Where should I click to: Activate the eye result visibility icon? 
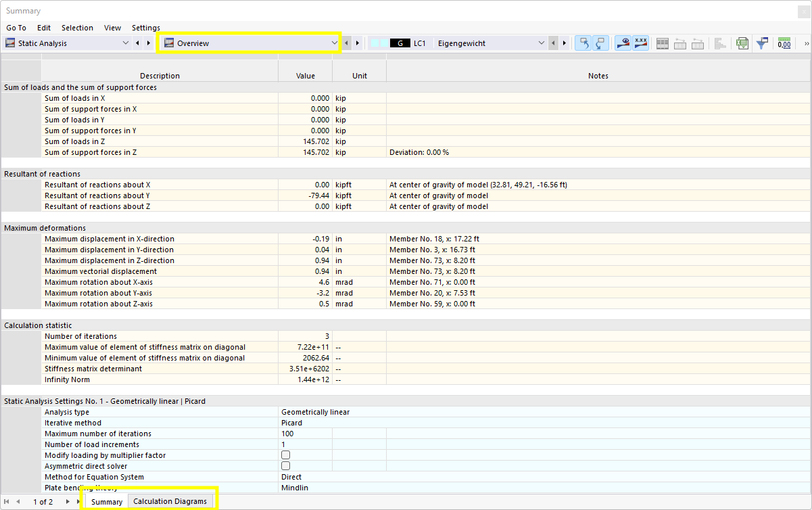(x=623, y=43)
